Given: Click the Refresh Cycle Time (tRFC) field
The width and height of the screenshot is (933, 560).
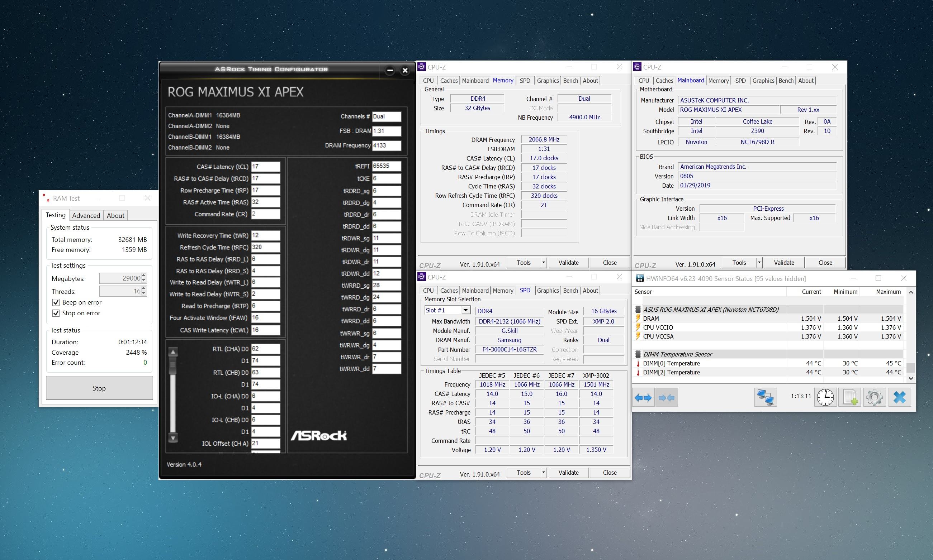Looking at the screenshot, I should click(265, 247).
